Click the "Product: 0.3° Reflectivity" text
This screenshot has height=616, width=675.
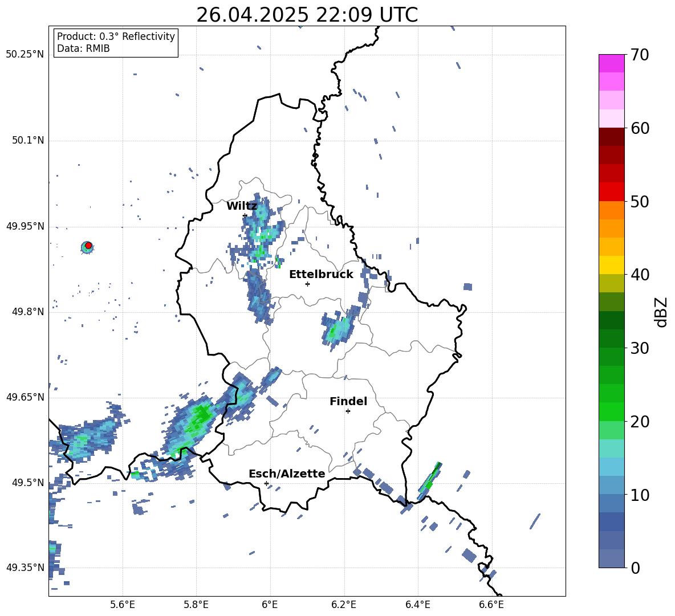pyautogui.click(x=116, y=36)
